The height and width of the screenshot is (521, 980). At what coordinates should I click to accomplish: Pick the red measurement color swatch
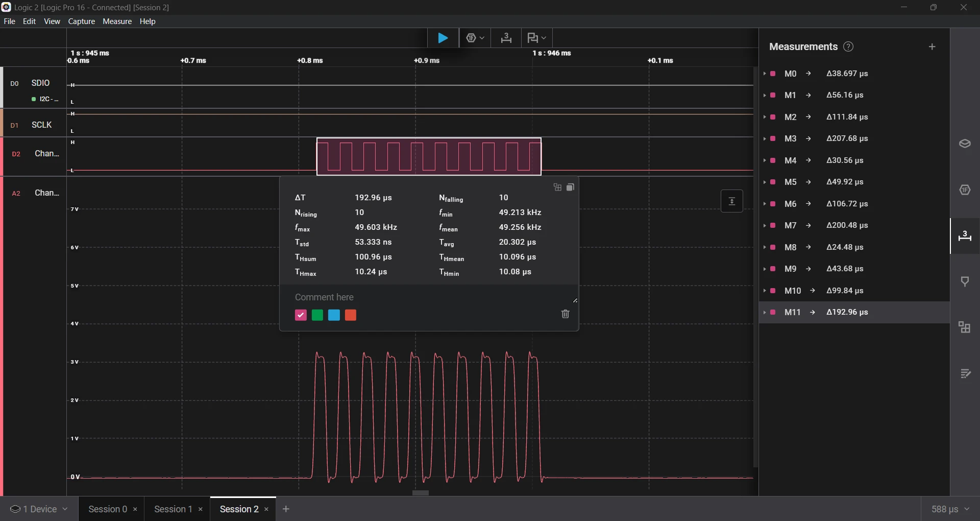coord(351,315)
